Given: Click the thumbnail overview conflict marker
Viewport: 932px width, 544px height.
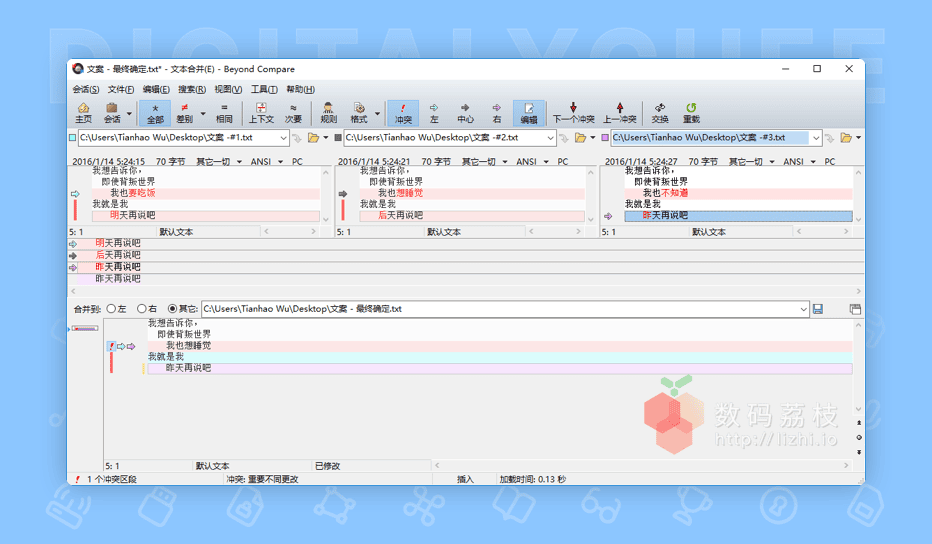Looking at the screenshot, I should pyautogui.click(x=85, y=328).
